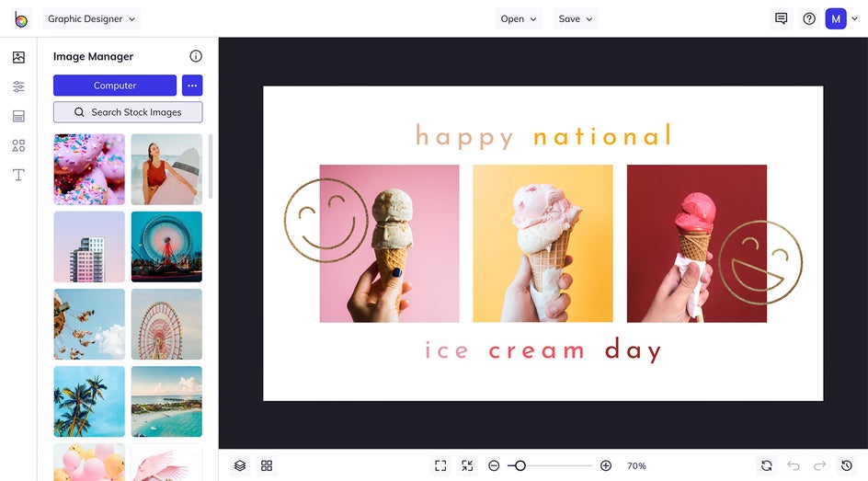The width and height of the screenshot is (868, 481).
Task: Click the zoom out minus icon
Action: tap(494, 465)
